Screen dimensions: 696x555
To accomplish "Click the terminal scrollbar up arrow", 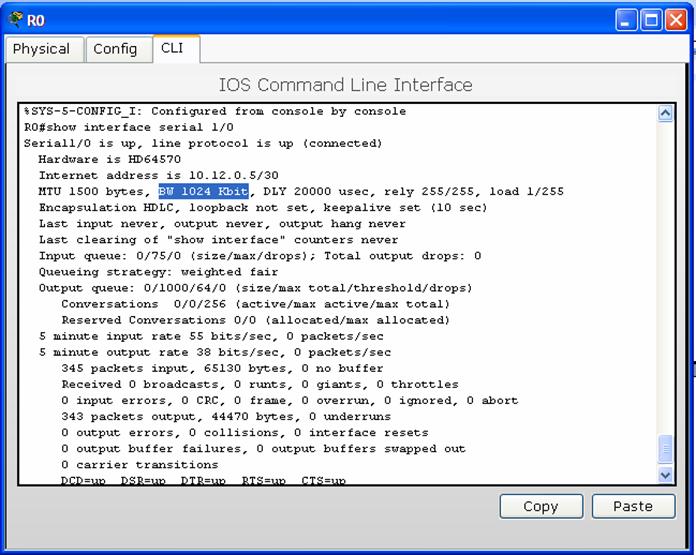I will coord(665,114).
